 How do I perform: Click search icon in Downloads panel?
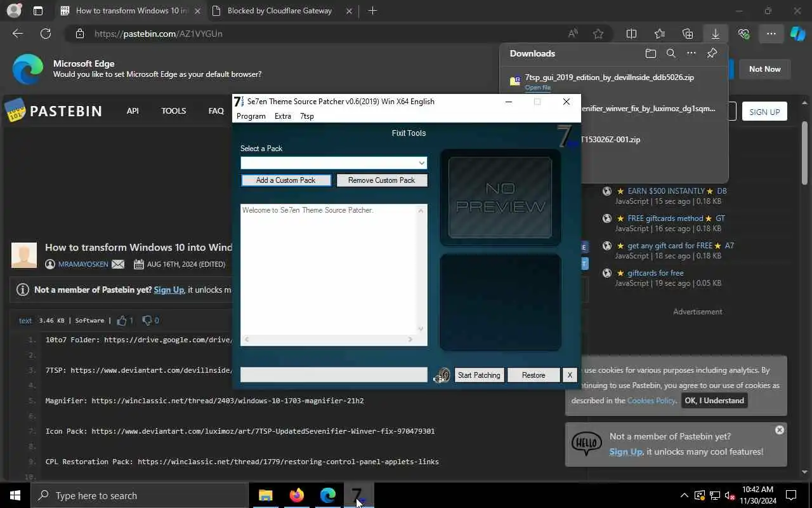(671, 53)
